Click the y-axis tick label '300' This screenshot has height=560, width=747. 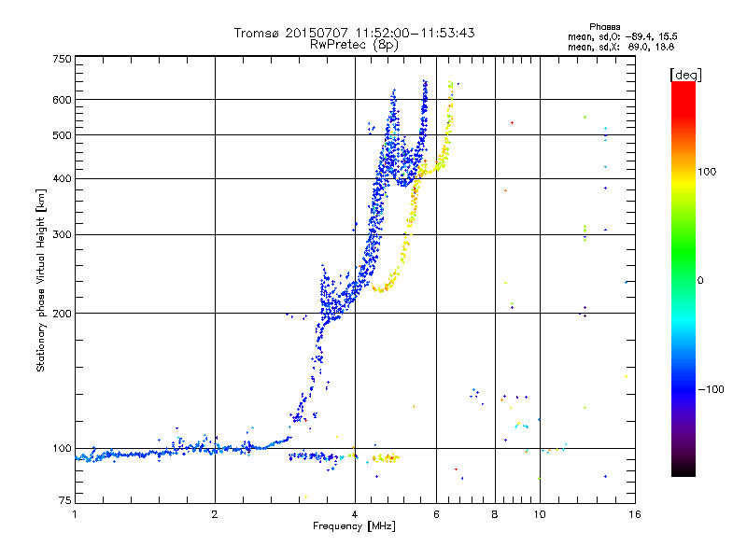click(63, 235)
